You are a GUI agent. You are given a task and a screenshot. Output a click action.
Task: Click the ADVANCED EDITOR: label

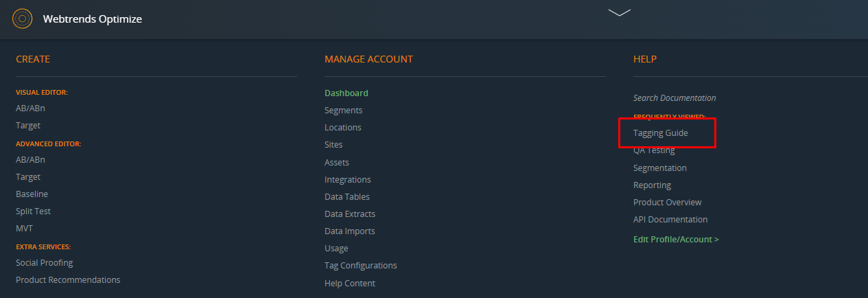[49, 144]
